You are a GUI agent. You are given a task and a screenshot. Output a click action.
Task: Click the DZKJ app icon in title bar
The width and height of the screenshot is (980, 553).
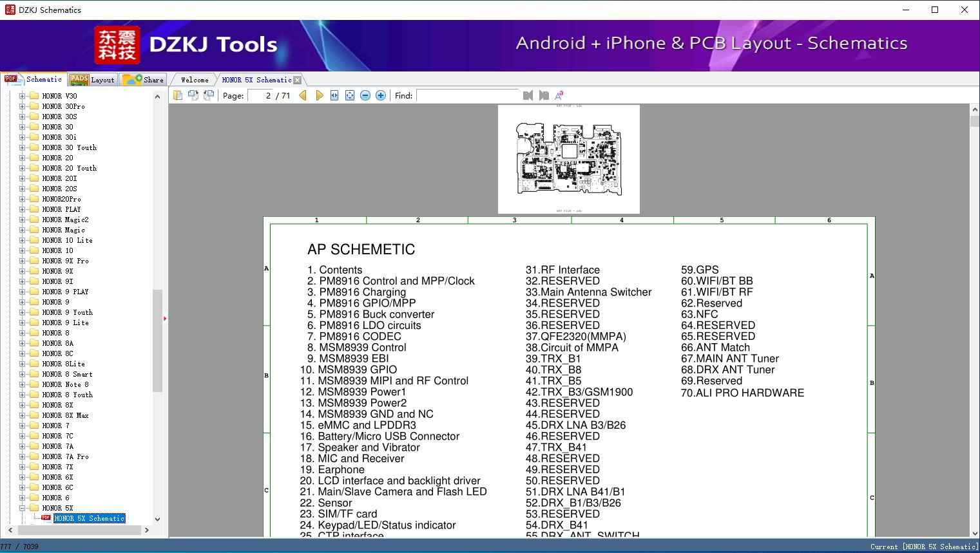pyautogui.click(x=10, y=10)
